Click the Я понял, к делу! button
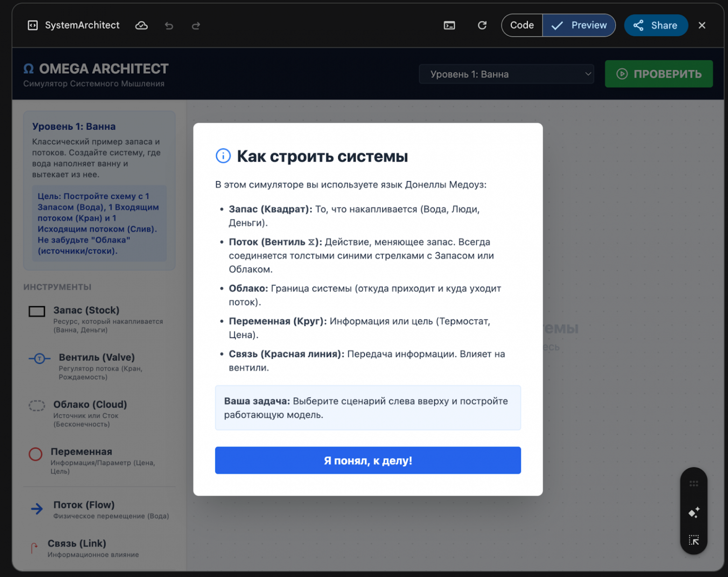 click(368, 460)
